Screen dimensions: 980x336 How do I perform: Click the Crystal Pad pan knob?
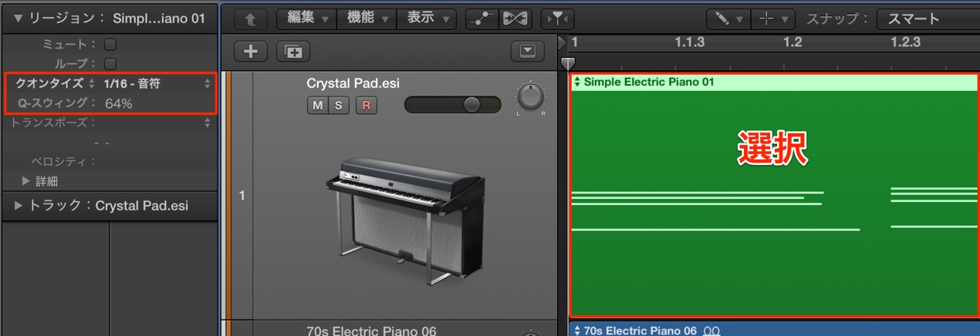point(530,98)
